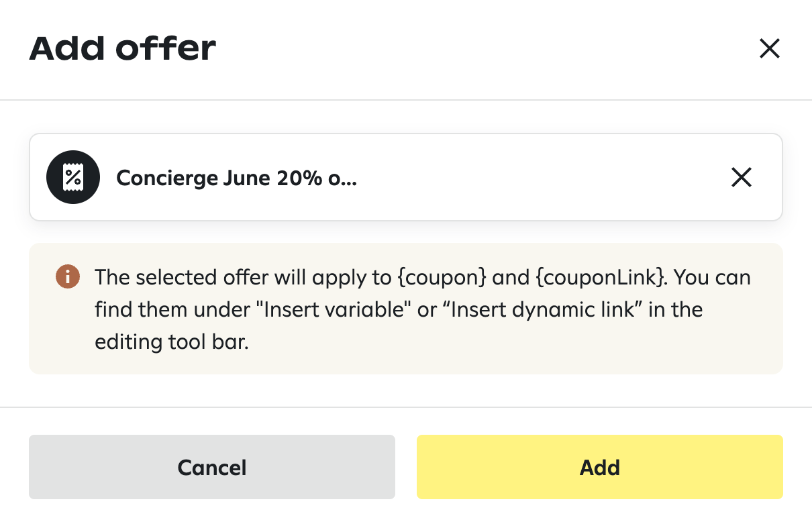Dismiss the Add offer dialog via the top X
This screenshot has height=522, width=812.
tap(769, 48)
